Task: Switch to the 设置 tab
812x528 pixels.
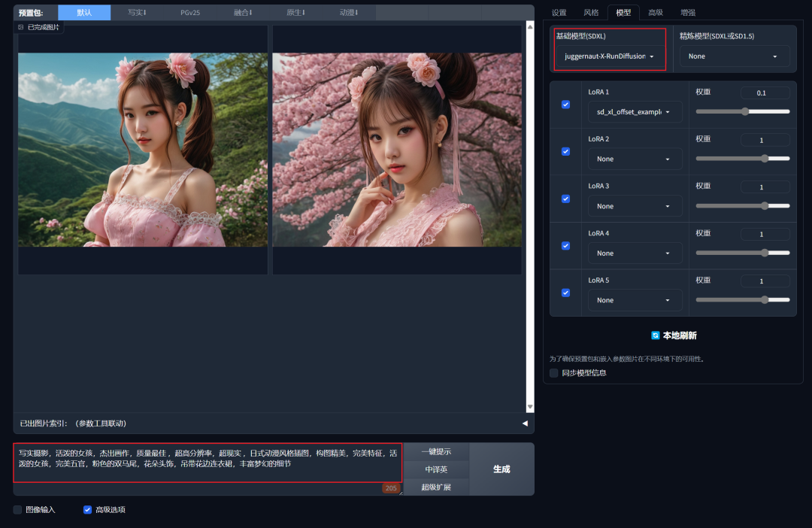Action: [559, 13]
